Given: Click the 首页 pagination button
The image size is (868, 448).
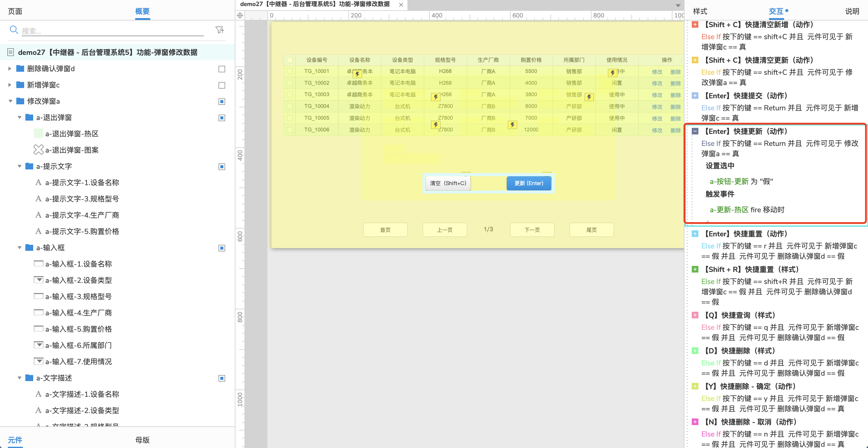Looking at the screenshot, I should click(385, 230).
